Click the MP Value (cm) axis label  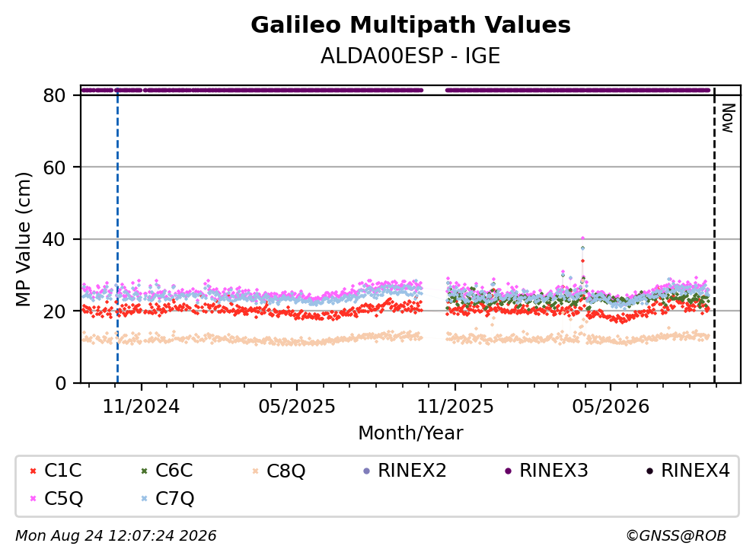(23, 239)
